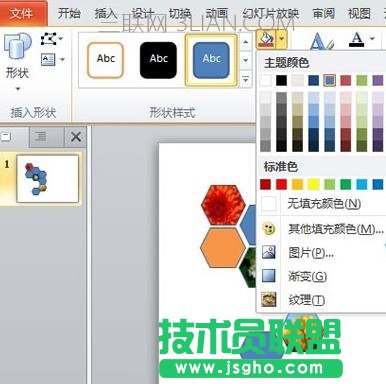Image resolution: width=386 pixels, height=384 pixels.
Task: Switch to the 开始 ribbon tab
Action: tap(69, 13)
